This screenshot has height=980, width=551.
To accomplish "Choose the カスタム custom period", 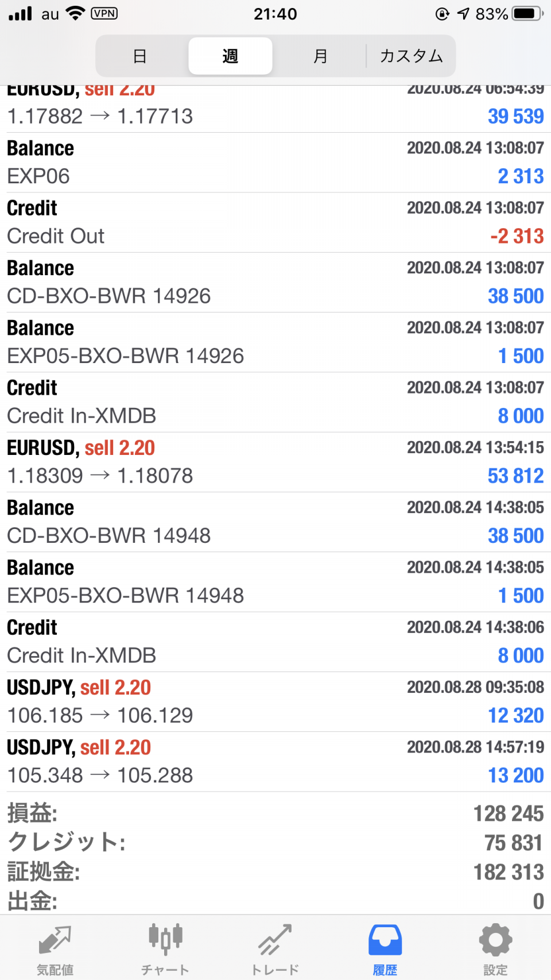I will (x=411, y=56).
